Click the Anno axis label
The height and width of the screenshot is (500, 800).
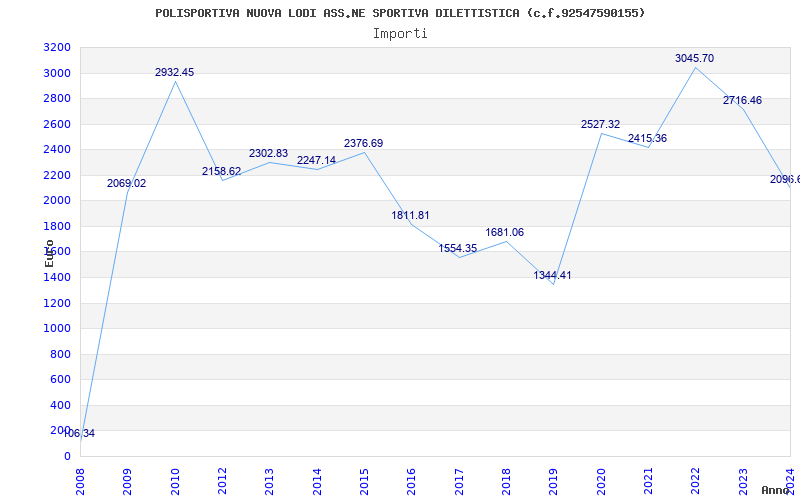776,491
